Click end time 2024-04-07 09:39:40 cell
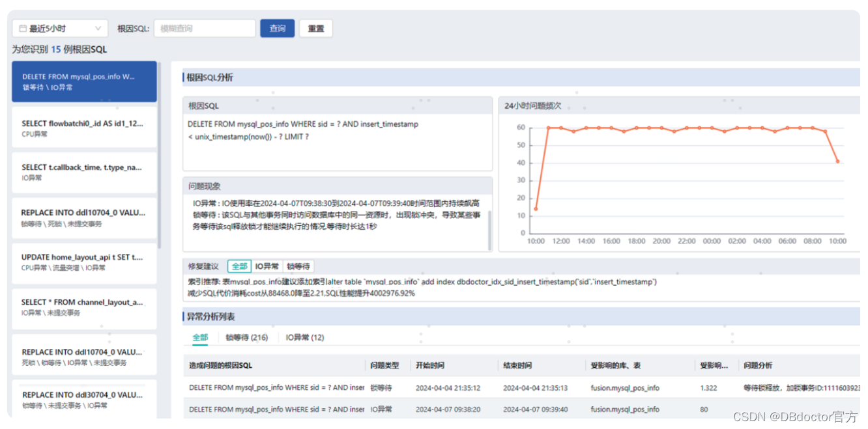This screenshot has height=429, width=868. (x=536, y=409)
